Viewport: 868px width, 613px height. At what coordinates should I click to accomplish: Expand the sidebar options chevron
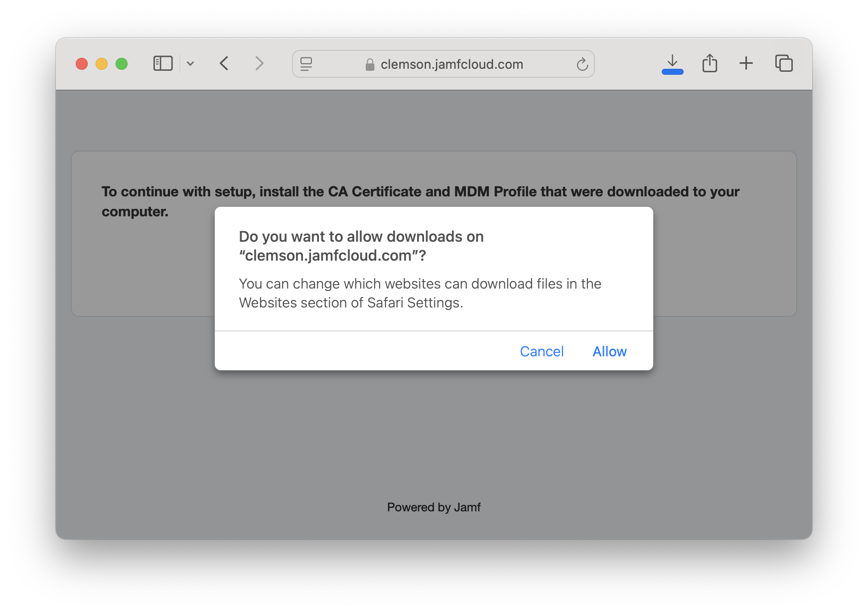pyautogui.click(x=191, y=63)
